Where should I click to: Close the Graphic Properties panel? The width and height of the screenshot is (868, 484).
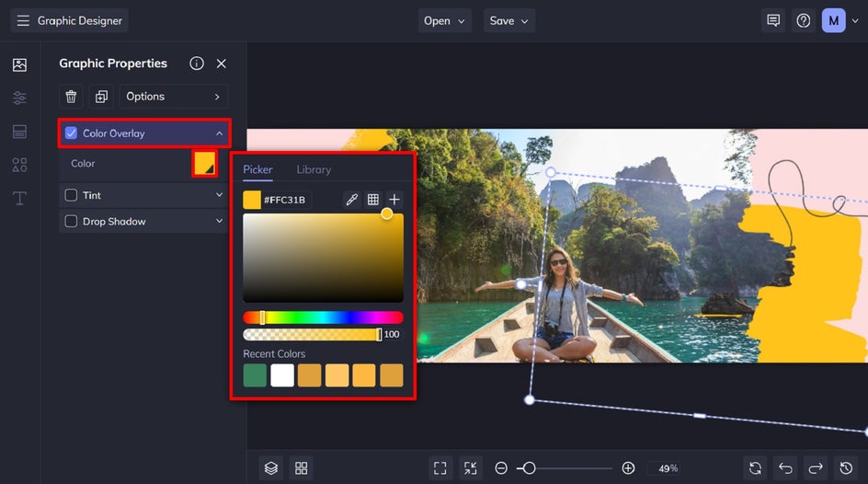[222, 63]
